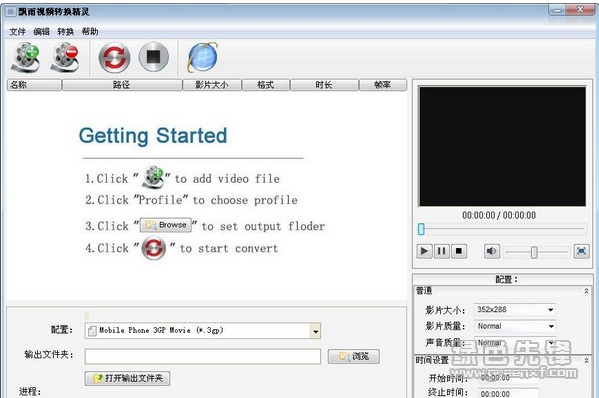The image size is (599, 398).
Task: Open the globe website icon in toolbar
Action: coord(202,57)
